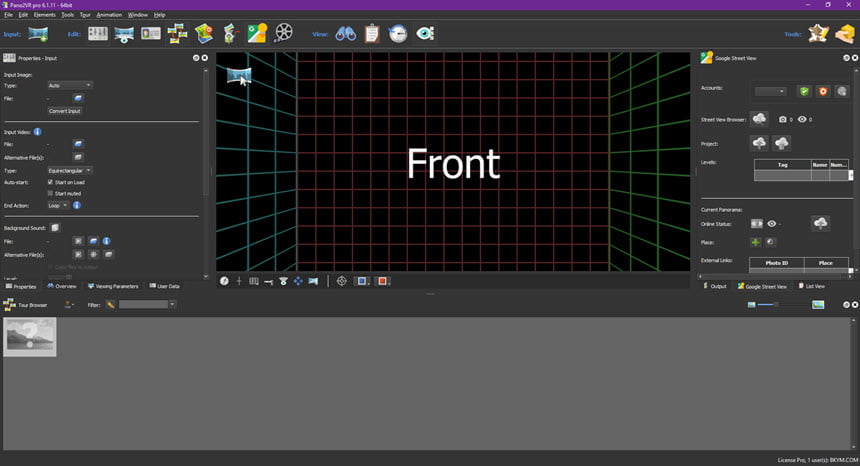Open the Tour Browser Filter dropdown

[x=172, y=304]
